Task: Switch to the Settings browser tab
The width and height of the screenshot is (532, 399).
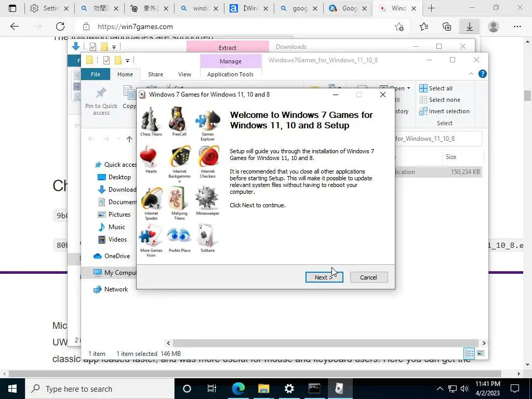Action: (x=48, y=8)
